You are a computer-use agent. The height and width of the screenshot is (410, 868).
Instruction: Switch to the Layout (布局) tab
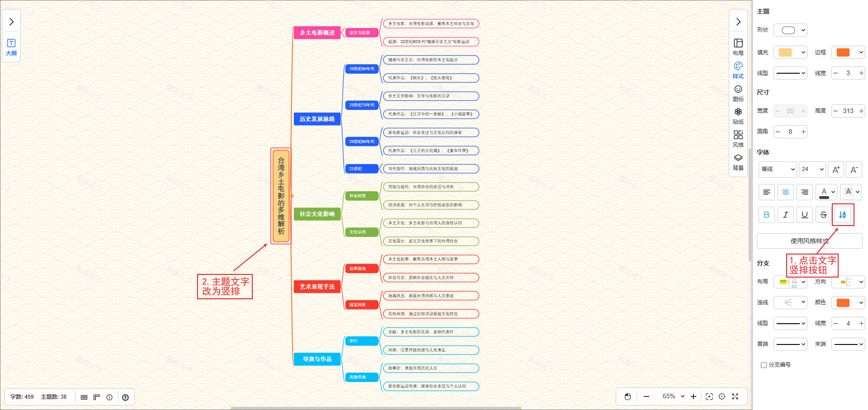[x=738, y=47]
